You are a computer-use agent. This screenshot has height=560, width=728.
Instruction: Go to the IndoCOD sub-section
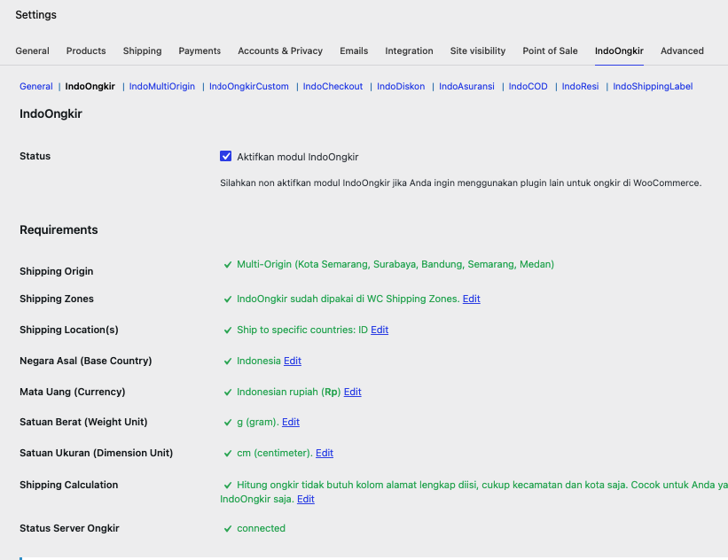tap(528, 86)
